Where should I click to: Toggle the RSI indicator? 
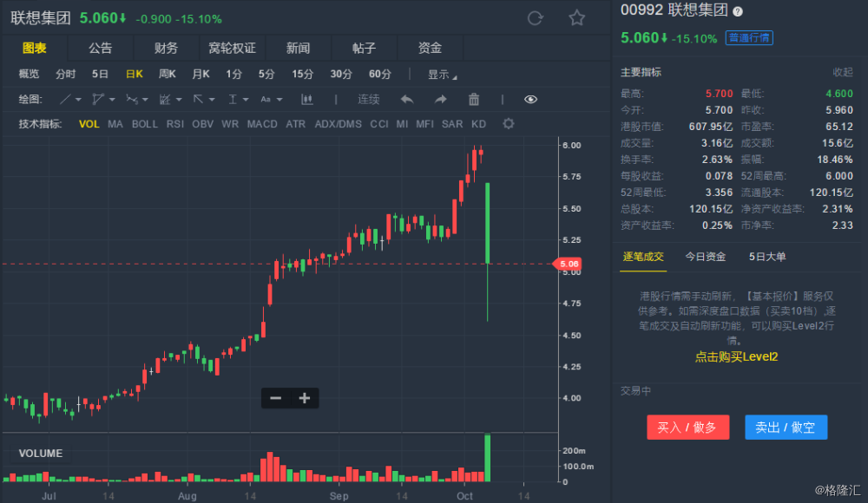pyautogui.click(x=175, y=124)
